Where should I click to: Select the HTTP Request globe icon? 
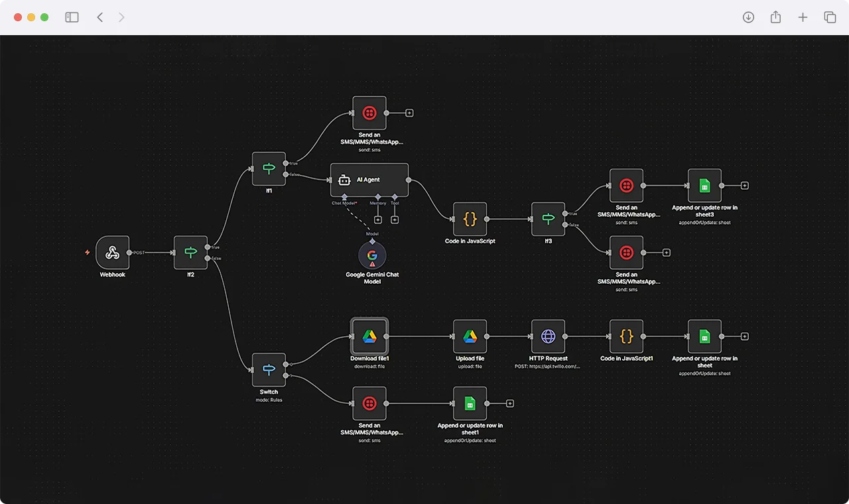(549, 336)
